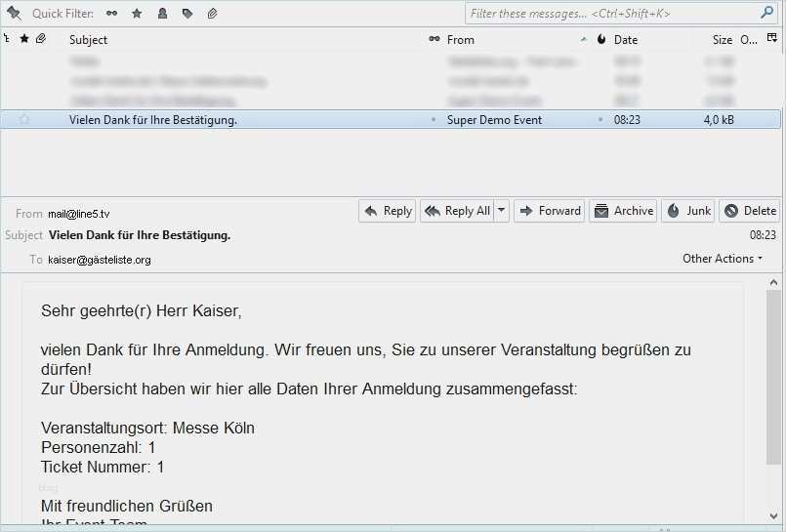Open the column picker icon
This screenshot has width=786, height=532.
pyautogui.click(x=772, y=39)
